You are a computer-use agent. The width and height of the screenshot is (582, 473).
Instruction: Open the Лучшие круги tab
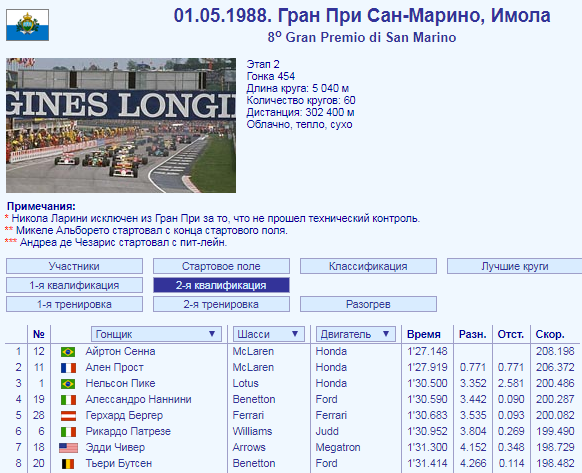tap(514, 266)
